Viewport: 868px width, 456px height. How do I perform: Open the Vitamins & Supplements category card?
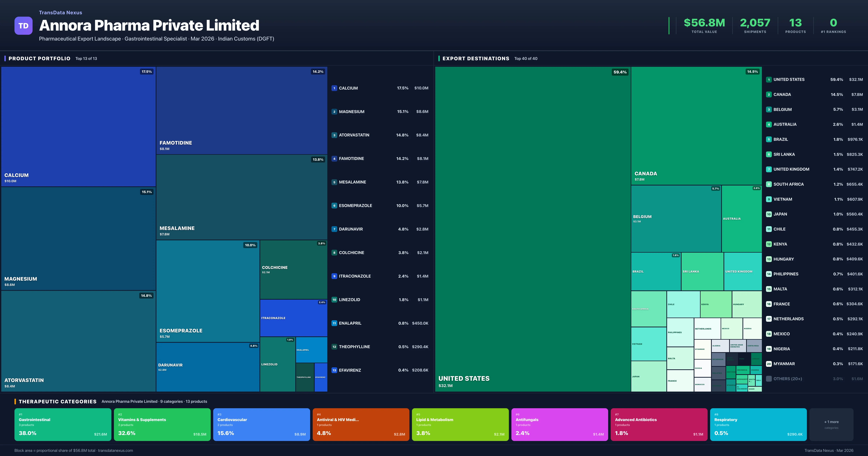click(x=162, y=424)
